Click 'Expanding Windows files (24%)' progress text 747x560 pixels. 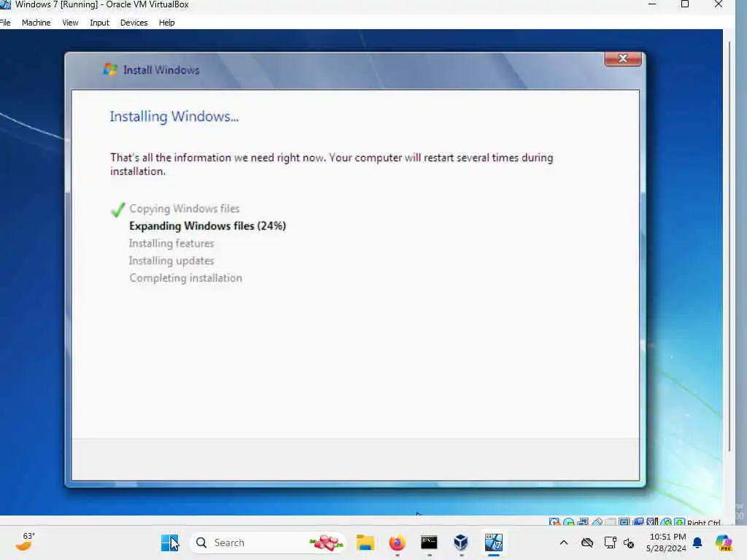(208, 226)
